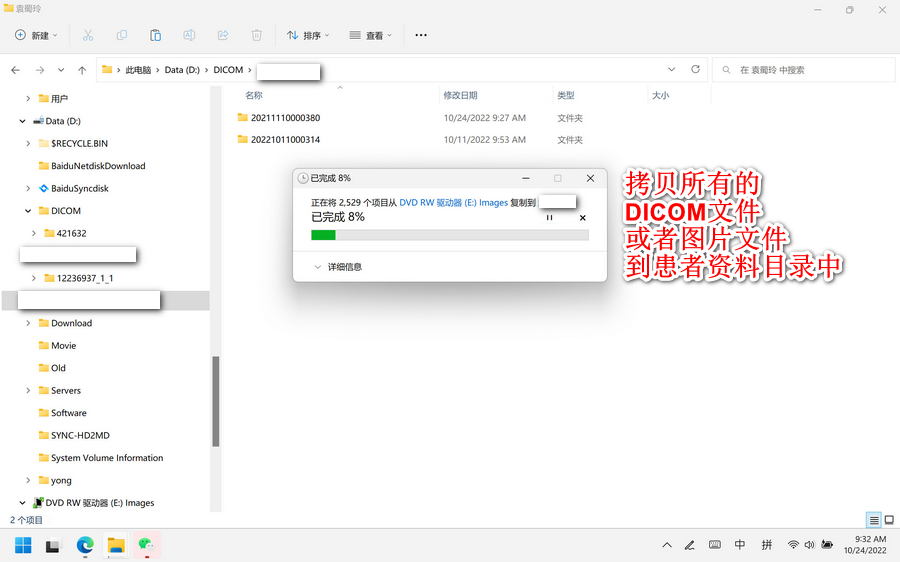Open the 排序 (Sort) dropdown
This screenshot has height=562, width=900.
coord(308,35)
